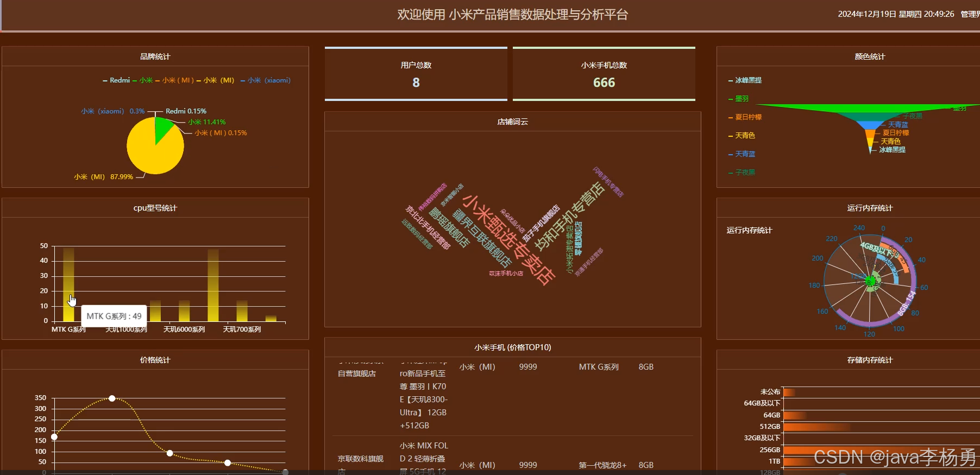Screen dimensions: 980x475
Task: Click the 64GB storage bar
Action: [x=794, y=415]
